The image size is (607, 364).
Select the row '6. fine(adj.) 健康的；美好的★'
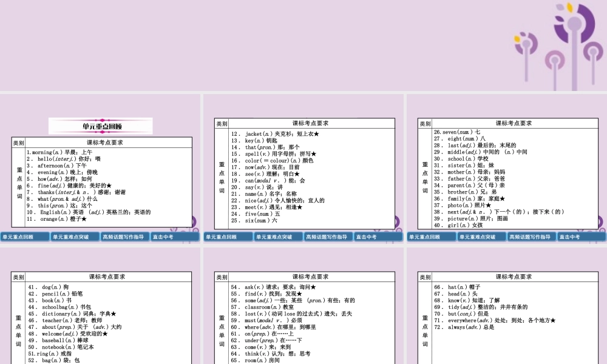coord(69,186)
